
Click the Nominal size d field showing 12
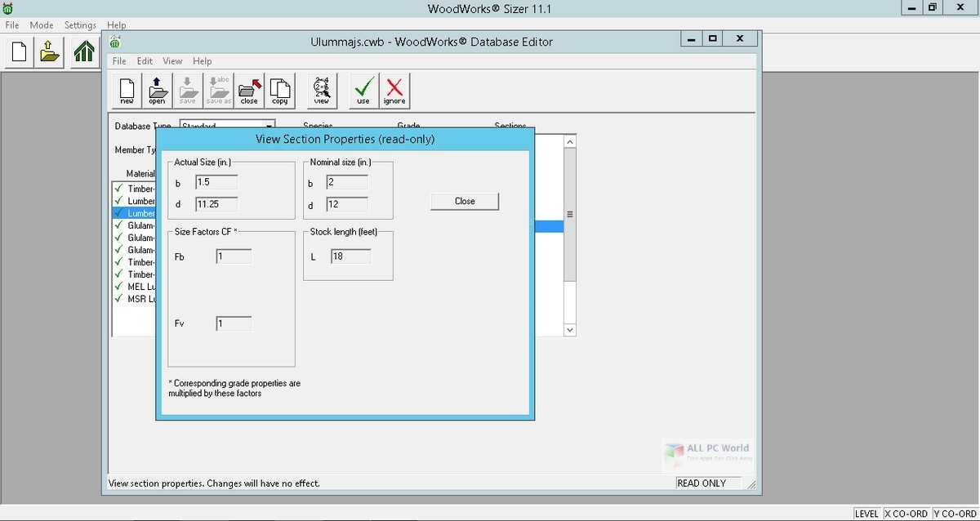(347, 204)
